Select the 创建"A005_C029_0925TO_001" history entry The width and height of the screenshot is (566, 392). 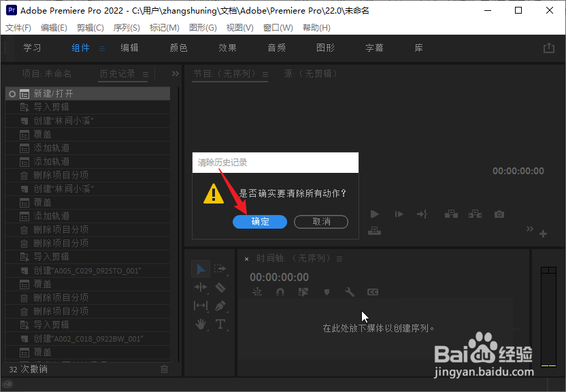pos(88,271)
